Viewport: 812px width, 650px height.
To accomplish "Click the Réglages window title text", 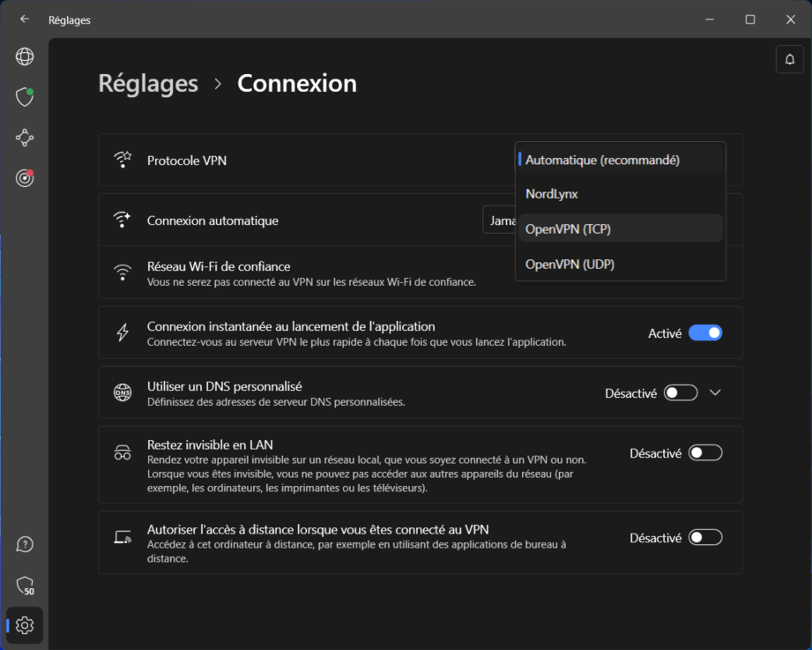I will click(x=70, y=20).
